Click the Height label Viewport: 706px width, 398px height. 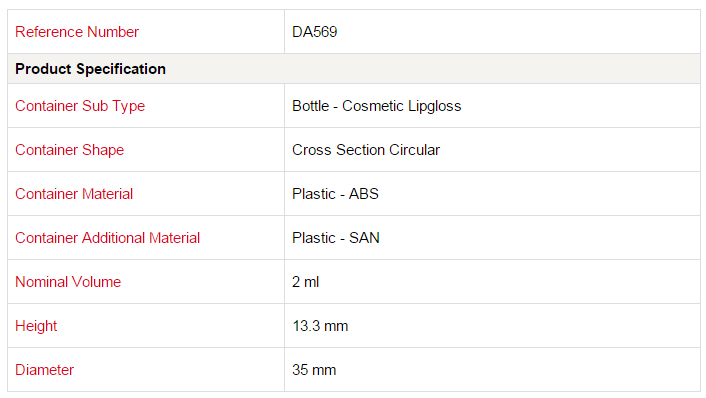tap(36, 326)
